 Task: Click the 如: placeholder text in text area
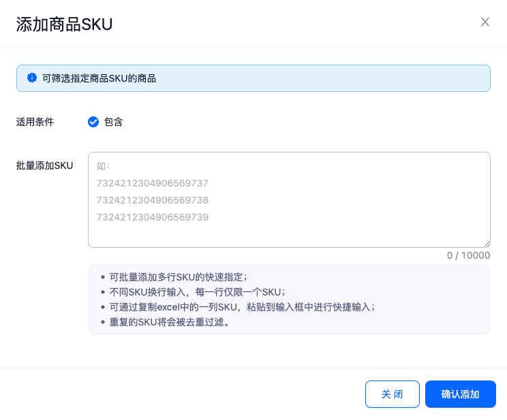coord(103,165)
